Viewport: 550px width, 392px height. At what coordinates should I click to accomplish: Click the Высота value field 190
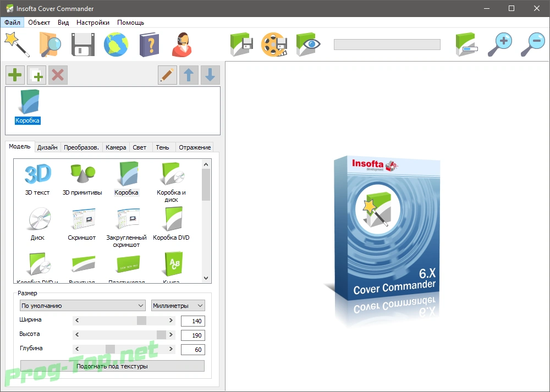point(193,335)
